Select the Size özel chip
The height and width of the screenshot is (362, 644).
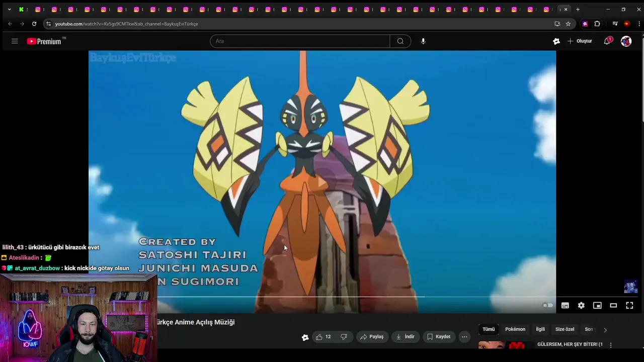coord(565,329)
